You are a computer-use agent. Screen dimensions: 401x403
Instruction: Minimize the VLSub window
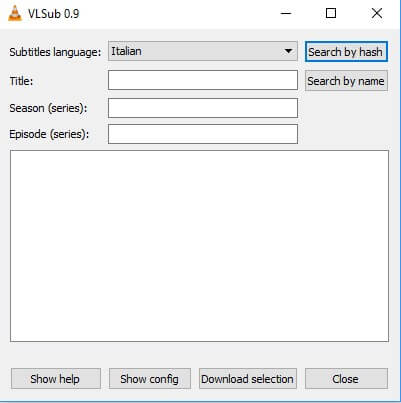(286, 13)
